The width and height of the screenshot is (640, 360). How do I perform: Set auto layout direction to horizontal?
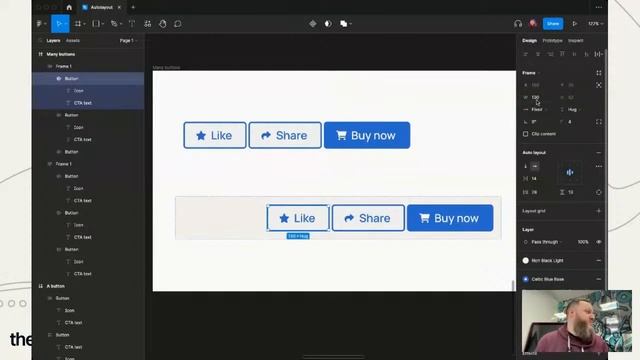[535, 166]
